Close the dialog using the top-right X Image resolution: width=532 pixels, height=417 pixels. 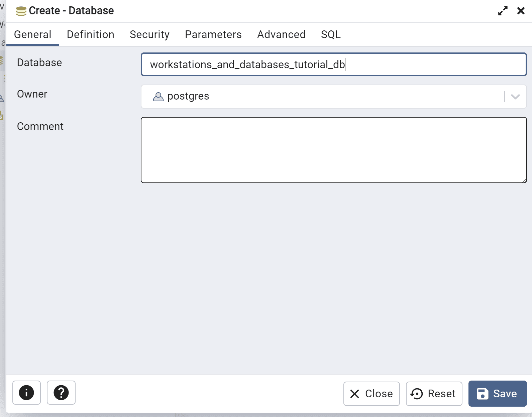[521, 11]
